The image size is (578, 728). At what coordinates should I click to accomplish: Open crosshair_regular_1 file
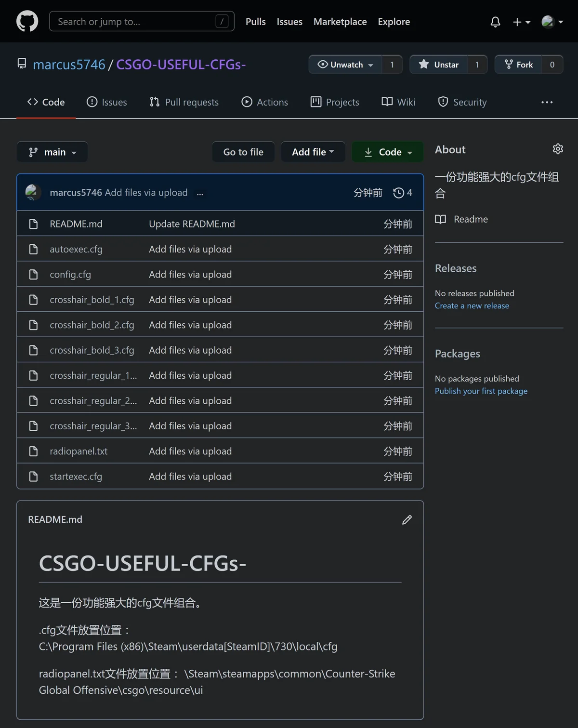point(93,375)
